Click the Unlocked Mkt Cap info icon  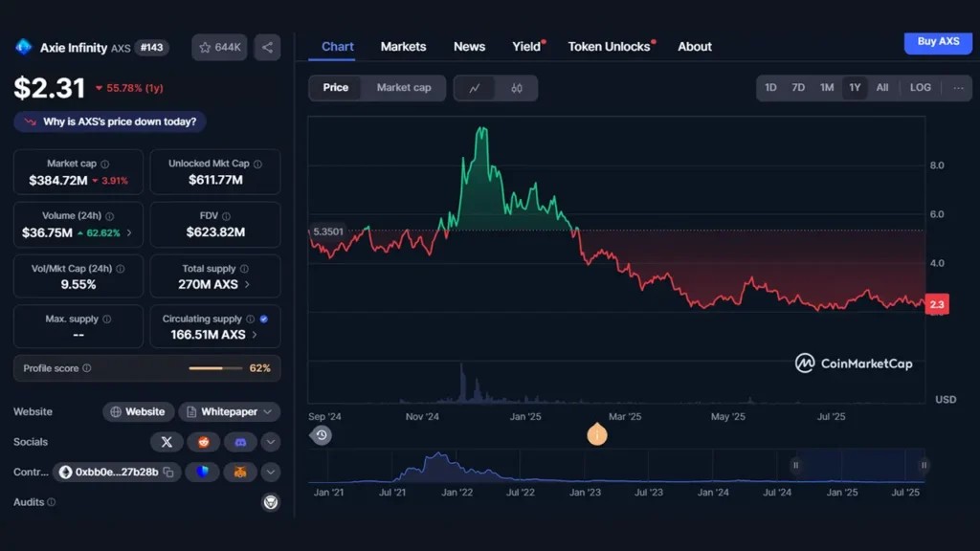coord(257,164)
